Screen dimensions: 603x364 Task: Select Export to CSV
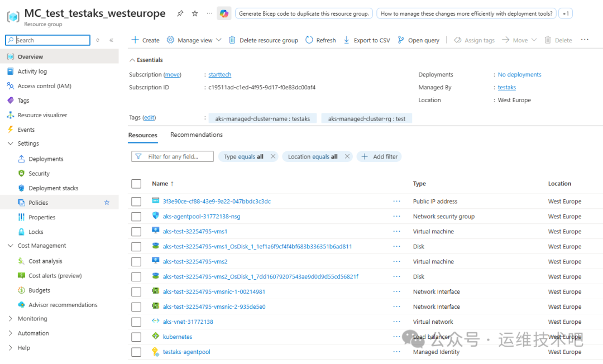tap(366, 40)
